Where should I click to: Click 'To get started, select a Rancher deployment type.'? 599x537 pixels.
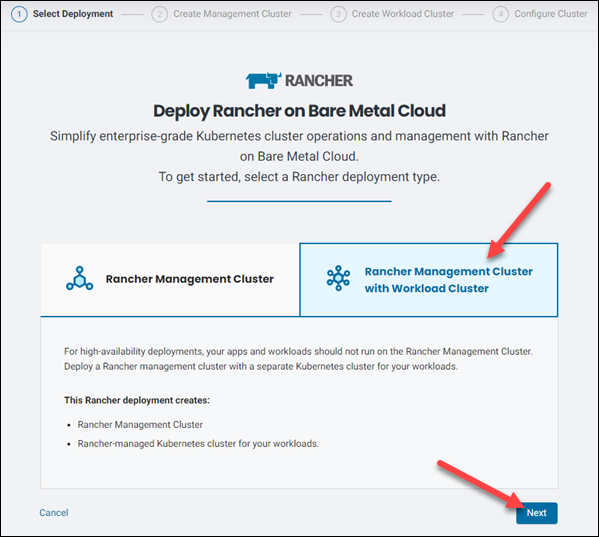tap(299, 177)
